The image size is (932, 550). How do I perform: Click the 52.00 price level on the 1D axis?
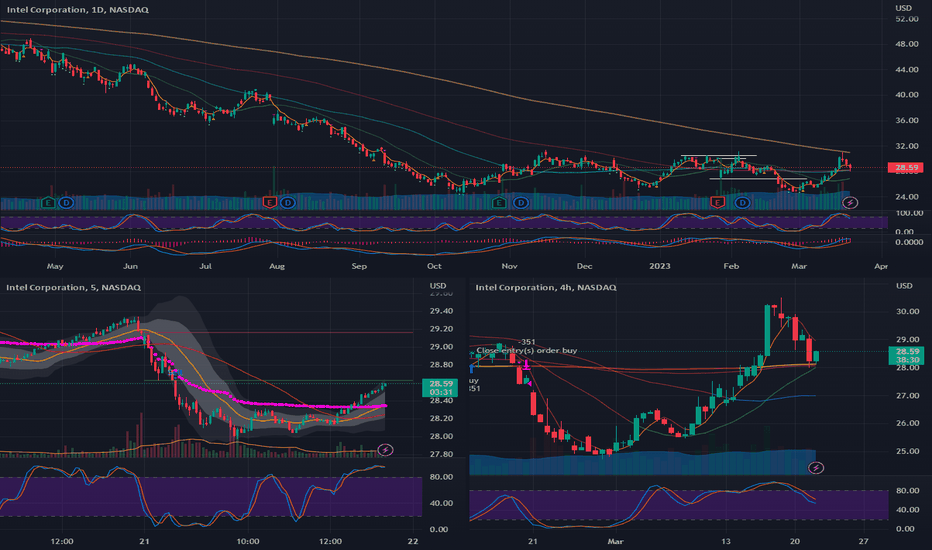tap(906, 19)
